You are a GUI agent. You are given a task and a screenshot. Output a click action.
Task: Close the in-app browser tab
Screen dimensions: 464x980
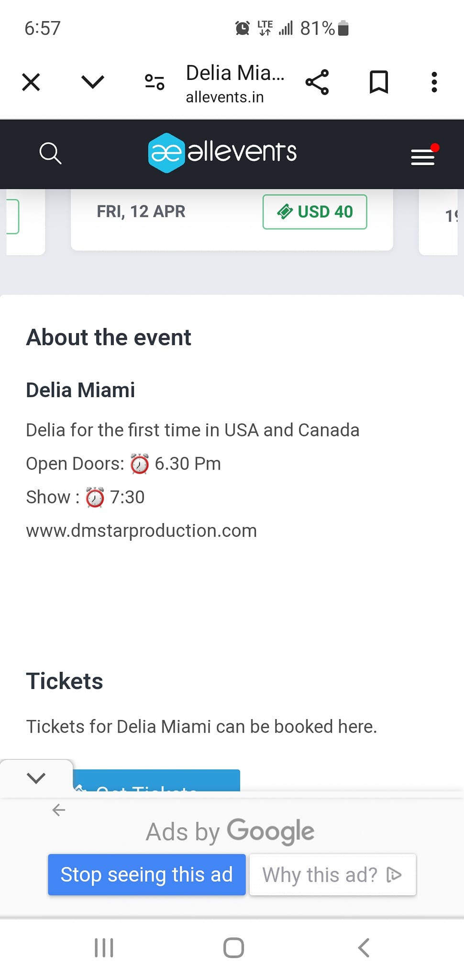pos(31,82)
